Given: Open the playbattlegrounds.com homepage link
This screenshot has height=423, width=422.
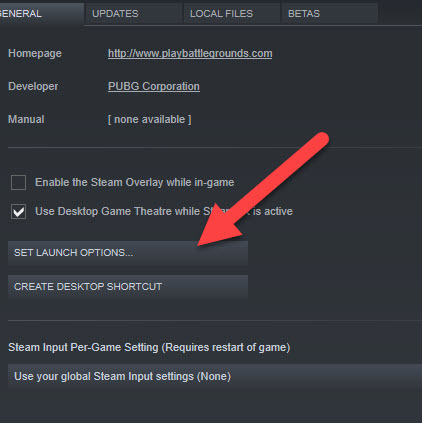Looking at the screenshot, I should pos(190,53).
